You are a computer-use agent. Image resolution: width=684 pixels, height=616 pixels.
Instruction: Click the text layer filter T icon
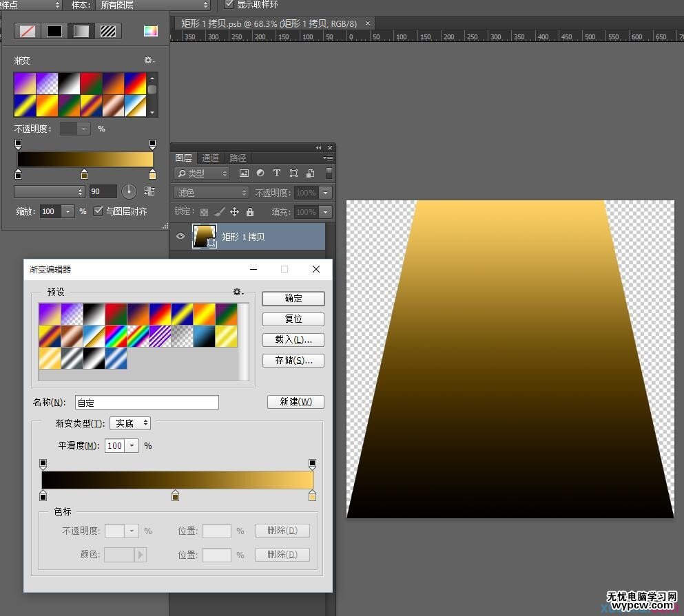coord(277,173)
